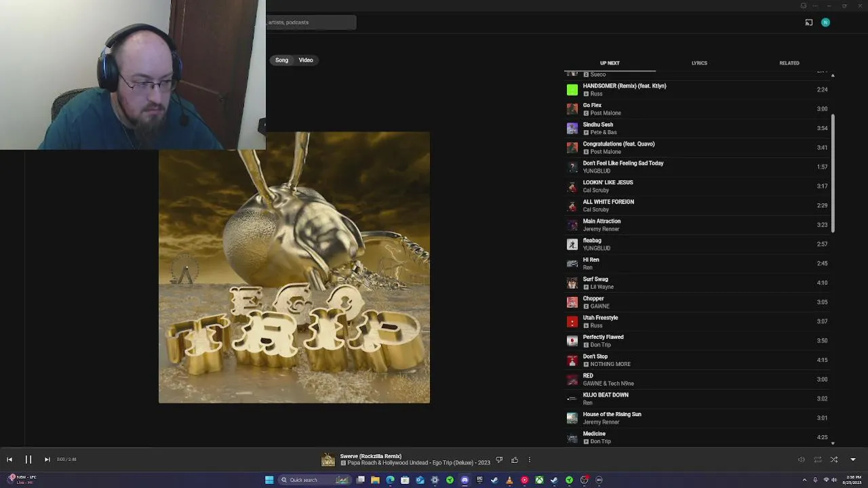
Task: Dislike Swerve (Rockzilla Remix) with thumbs down
Action: click(499, 460)
